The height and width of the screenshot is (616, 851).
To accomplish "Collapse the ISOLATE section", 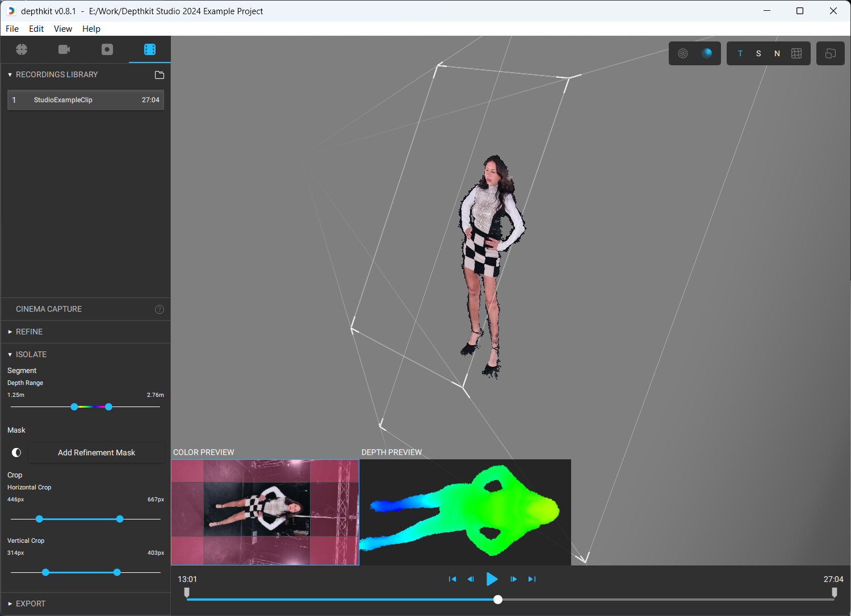I will tap(31, 354).
